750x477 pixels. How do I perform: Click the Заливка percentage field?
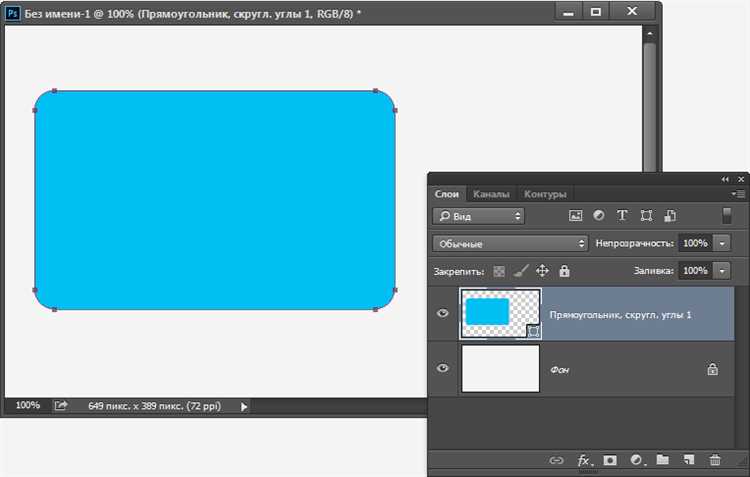click(x=694, y=271)
